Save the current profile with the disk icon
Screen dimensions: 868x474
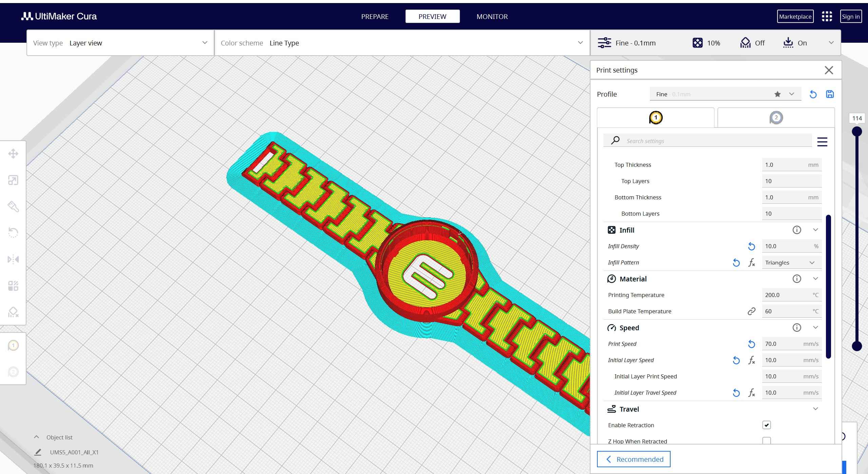(x=830, y=94)
